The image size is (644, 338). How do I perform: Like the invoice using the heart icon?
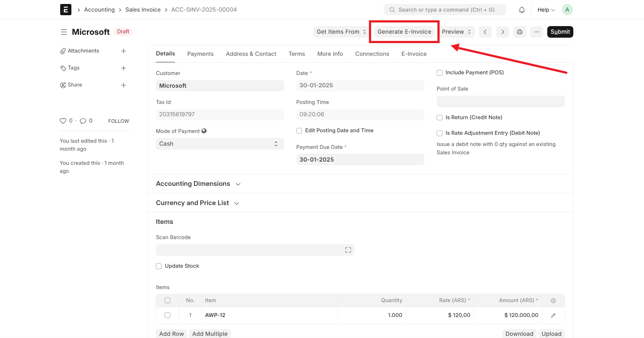(x=63, y=121)
